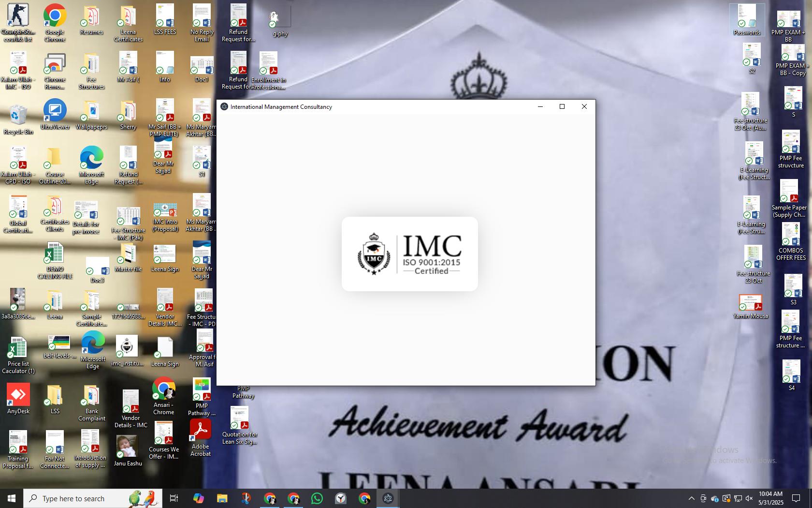Viewport: 812px width, 508px height.
Task: Open Task View from taskbar
Action: click(174, 498)
